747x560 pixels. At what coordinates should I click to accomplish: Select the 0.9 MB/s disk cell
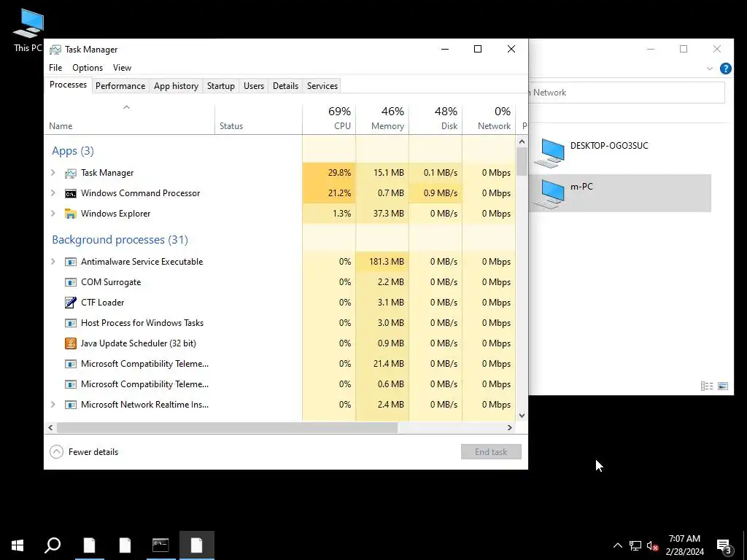coord(436,193)
